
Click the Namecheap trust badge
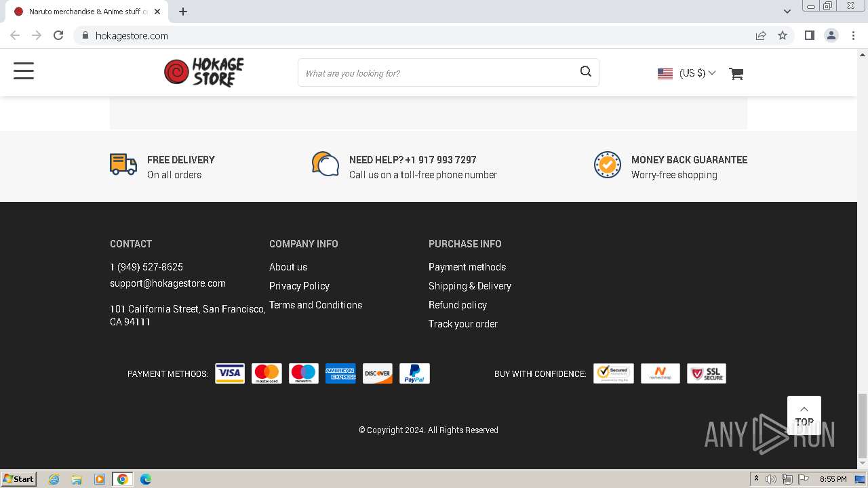coord(660,373)
